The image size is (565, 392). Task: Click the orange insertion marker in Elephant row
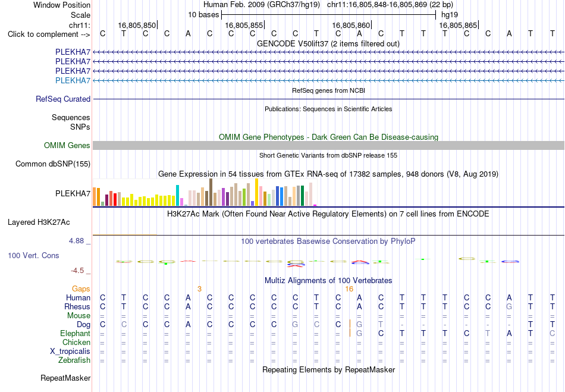[350, 333]
